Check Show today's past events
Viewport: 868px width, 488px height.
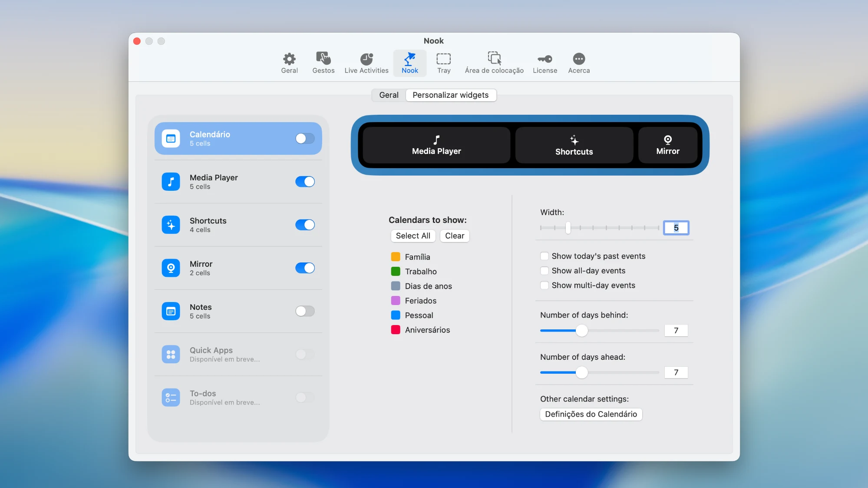click(x=544, y=256)
